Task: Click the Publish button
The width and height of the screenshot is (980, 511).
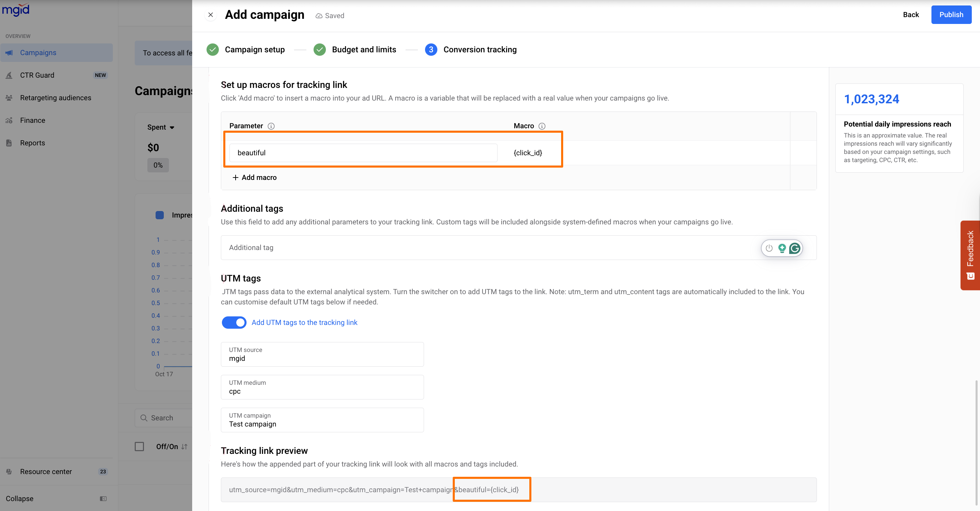Action: (x=951, y=15)
